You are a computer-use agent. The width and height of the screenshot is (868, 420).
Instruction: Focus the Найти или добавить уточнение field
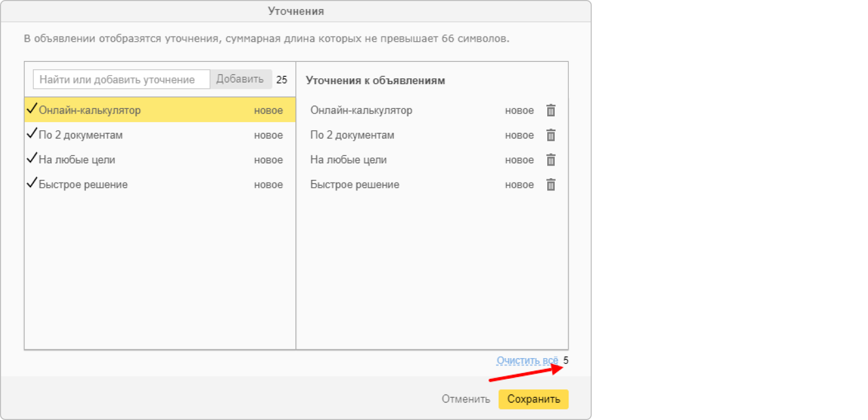coord(121,79)
